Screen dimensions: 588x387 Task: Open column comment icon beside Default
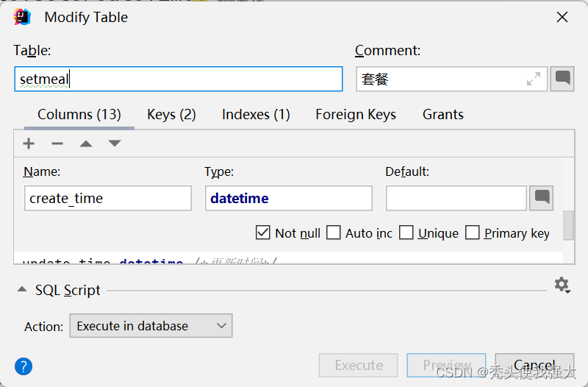tap(542, 198)
